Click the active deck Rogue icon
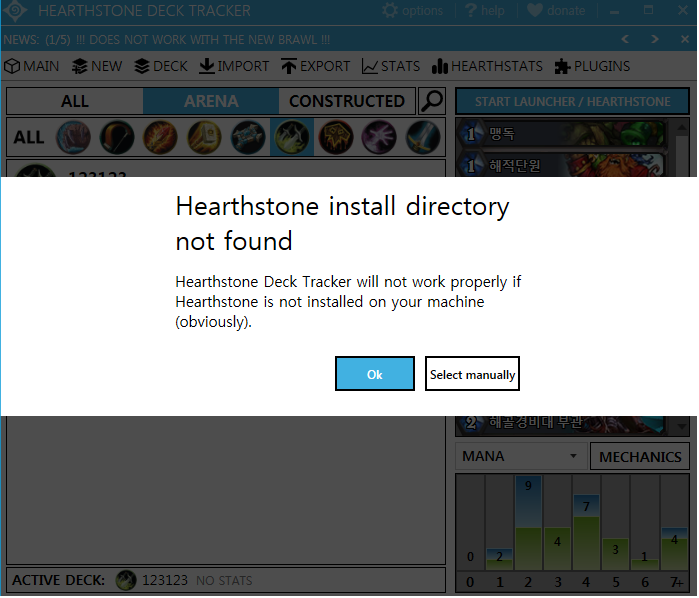 point(126,581)
